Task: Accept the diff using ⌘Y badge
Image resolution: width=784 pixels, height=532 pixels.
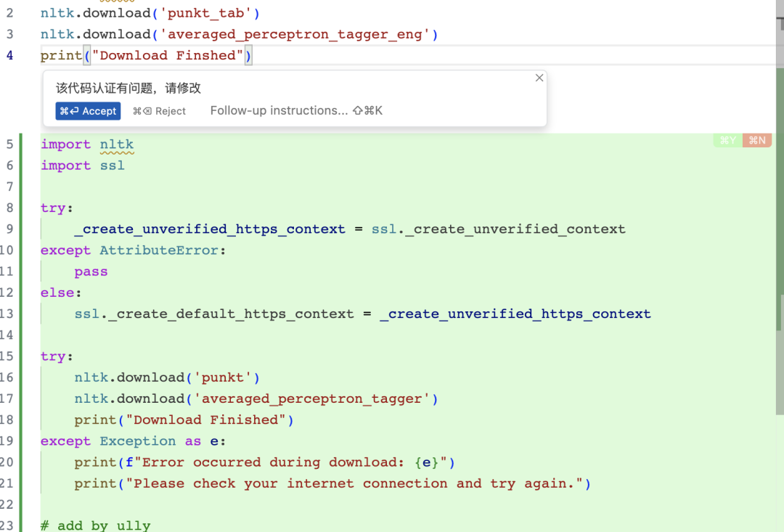Action: tap(727, 141)
